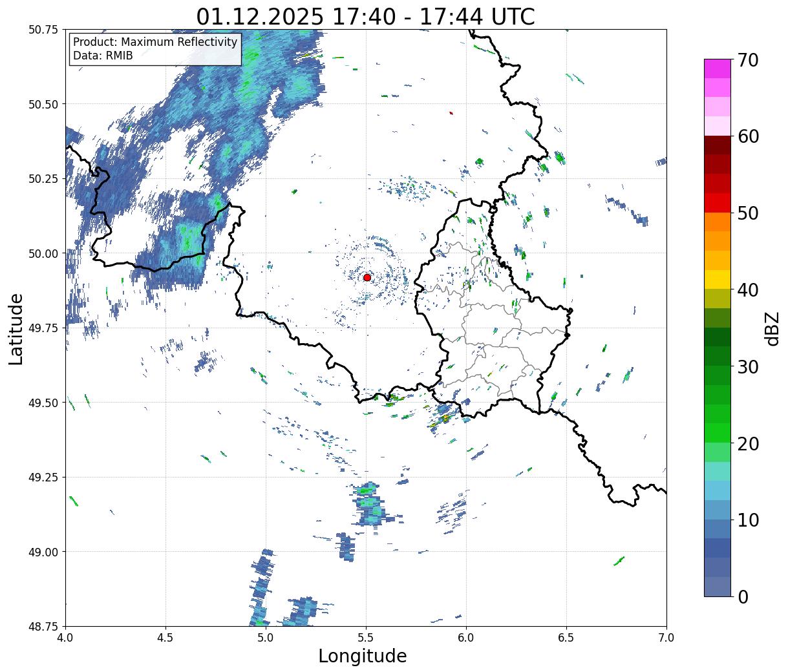Click the latitude tick label '50.25'
This screenshot has height=672, width=788.
[43, 179]
